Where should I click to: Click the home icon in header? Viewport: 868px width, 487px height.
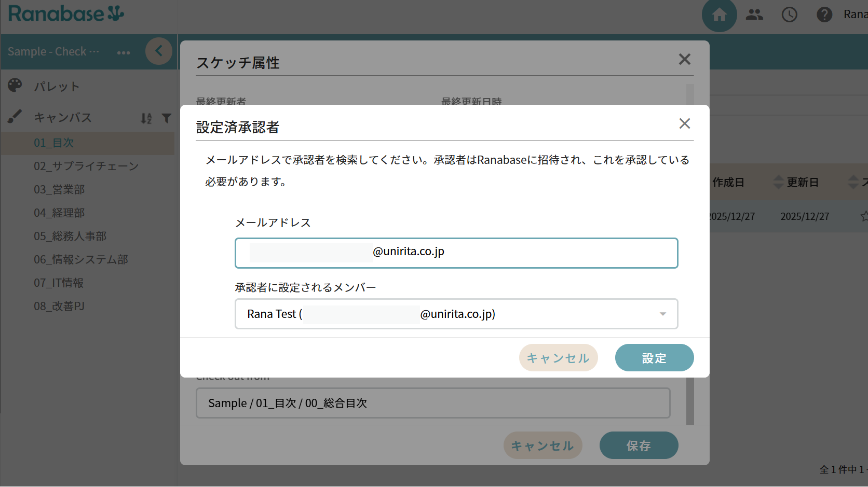point(719,15)
